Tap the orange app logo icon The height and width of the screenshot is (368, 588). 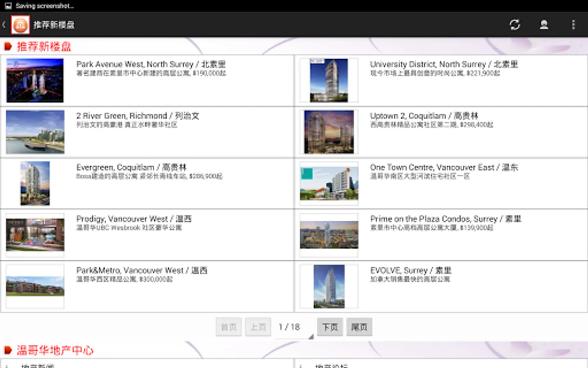click(20, 25)
